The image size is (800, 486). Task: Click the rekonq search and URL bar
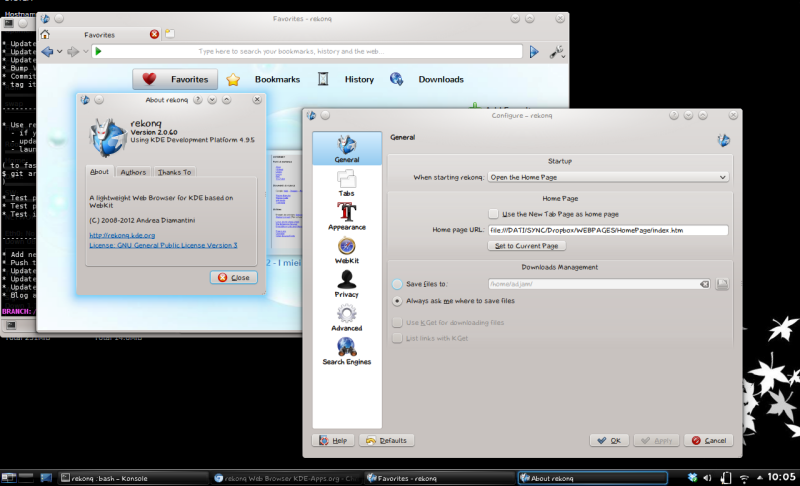pyautogui.click(x=307, y=52)
